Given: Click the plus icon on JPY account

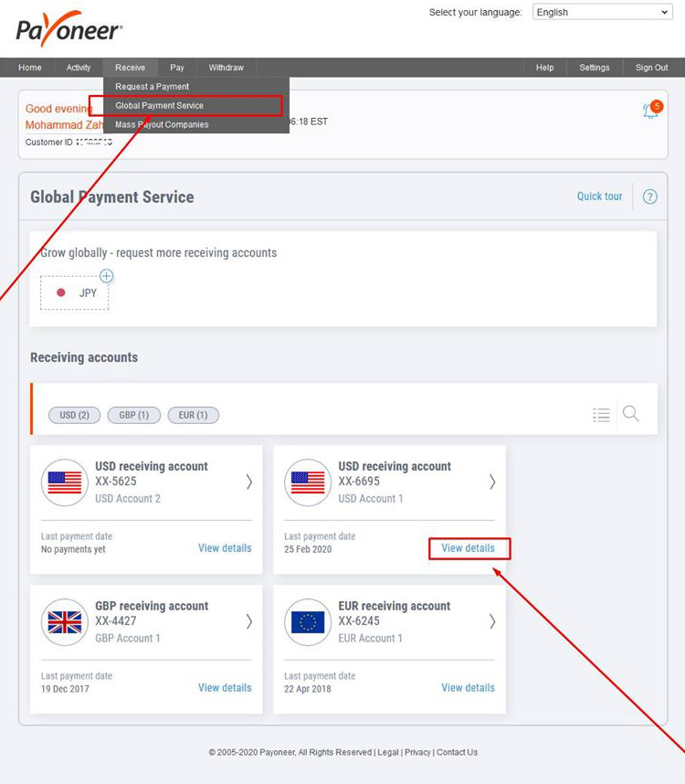Looking at the screenshot, I should [x=107, y=276].
